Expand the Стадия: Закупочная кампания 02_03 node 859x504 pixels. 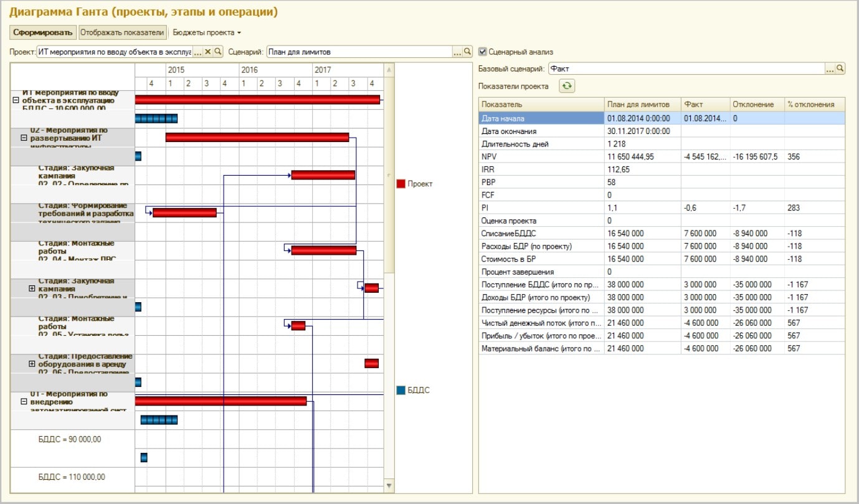pos(32,288)
